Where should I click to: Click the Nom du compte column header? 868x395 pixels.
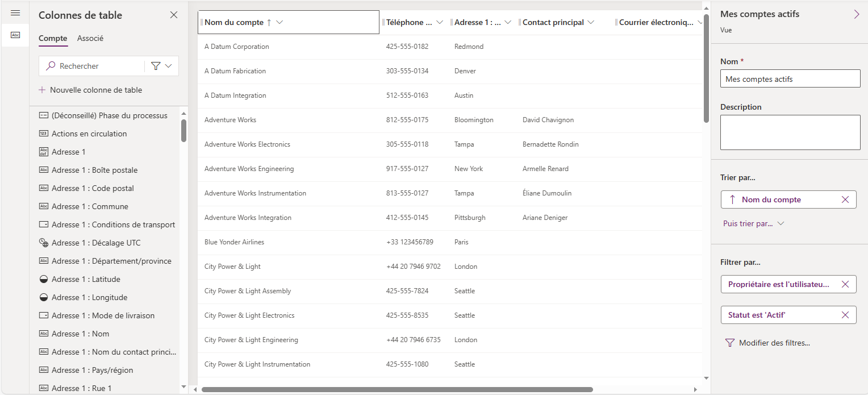(289, 22)
